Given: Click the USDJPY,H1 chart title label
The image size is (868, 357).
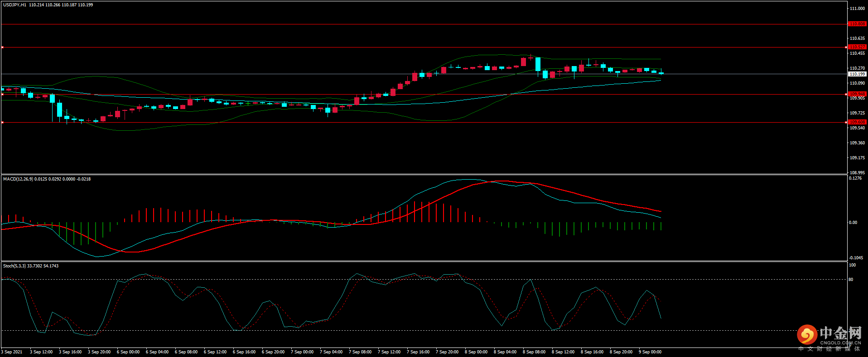Looking at the screenshot, I should (x=15, y=5).
